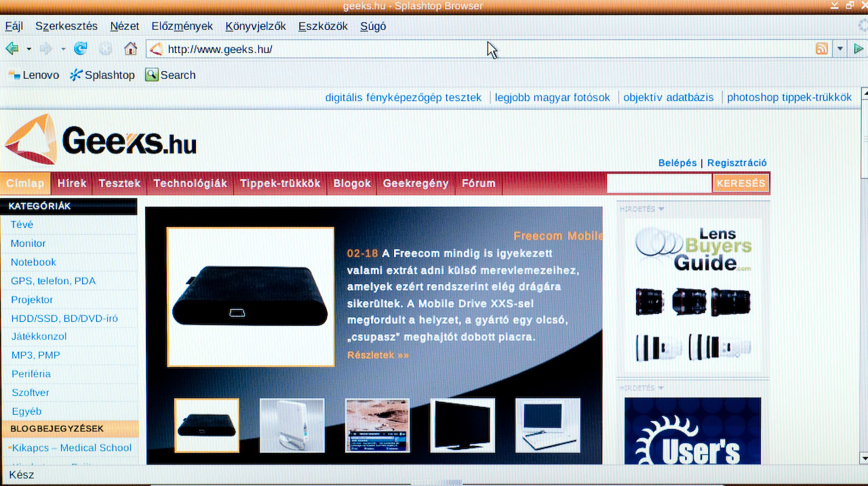Open the HDD/SSD, BD/DVD-író category
The height and width of the screenshot is (486, 868).
[64, 318]
